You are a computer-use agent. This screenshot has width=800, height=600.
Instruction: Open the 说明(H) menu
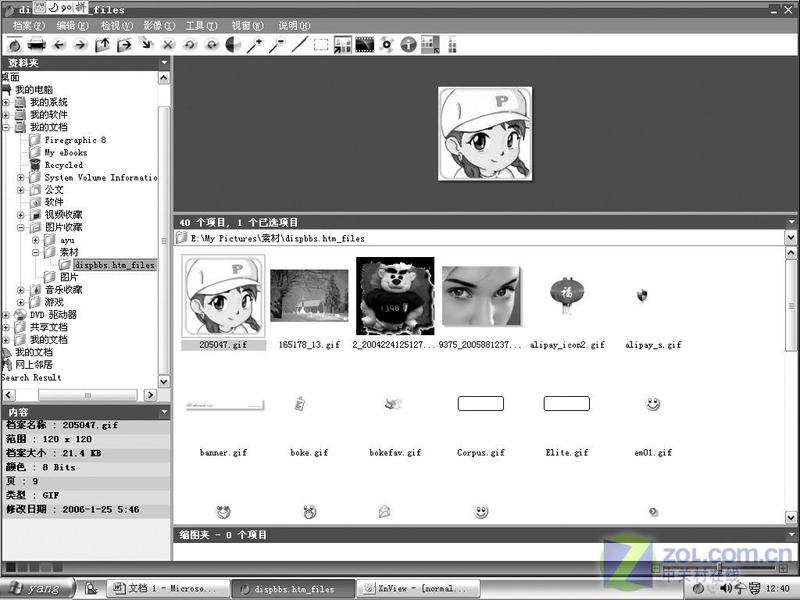[x=294, y=26]
